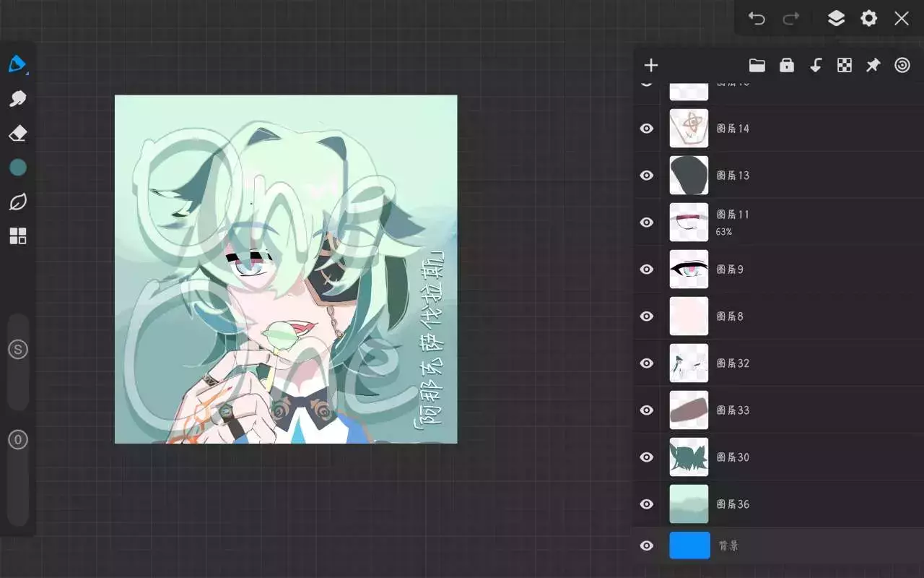Select the layer named 图层9
924x578 pixels.
point(730,269)
